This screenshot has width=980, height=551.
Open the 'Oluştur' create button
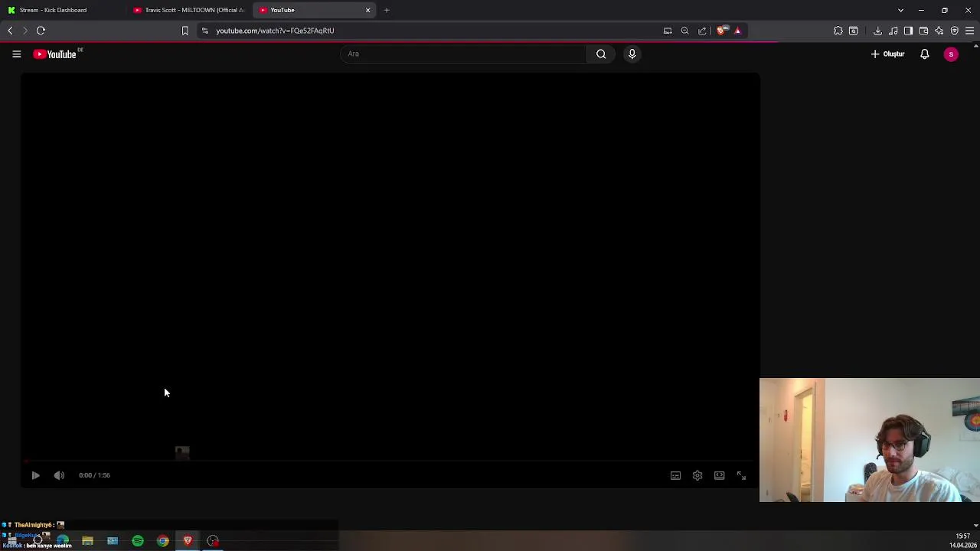click(887, 54)
